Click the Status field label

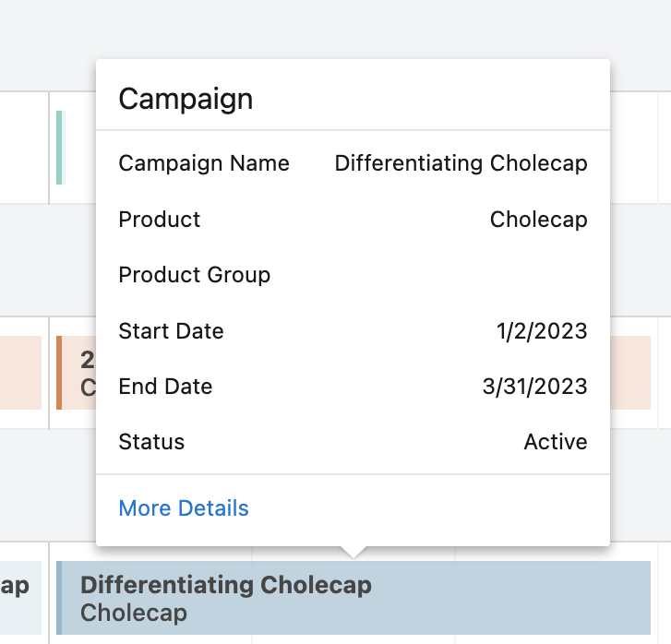click(151, 442)
